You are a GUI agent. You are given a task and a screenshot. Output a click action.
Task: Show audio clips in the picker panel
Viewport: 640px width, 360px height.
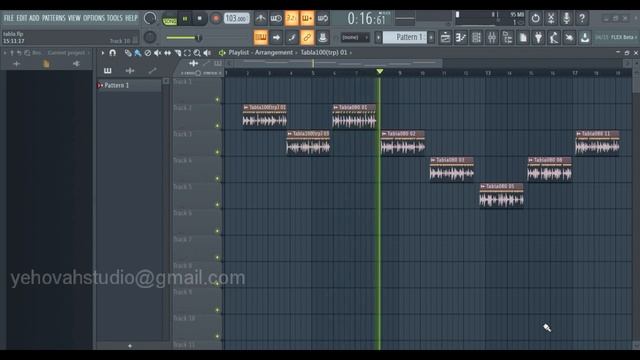pyautogui.click(x=130, y=71)
